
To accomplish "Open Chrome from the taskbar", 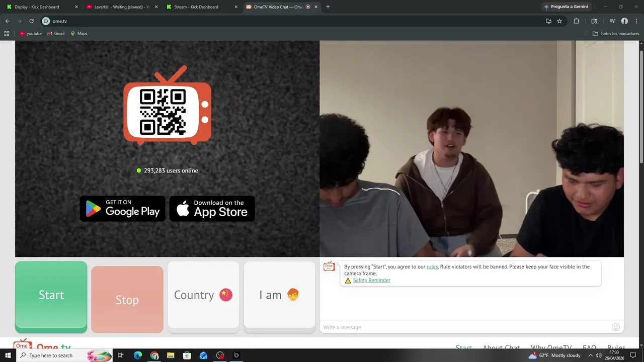I will pos(154,355).
